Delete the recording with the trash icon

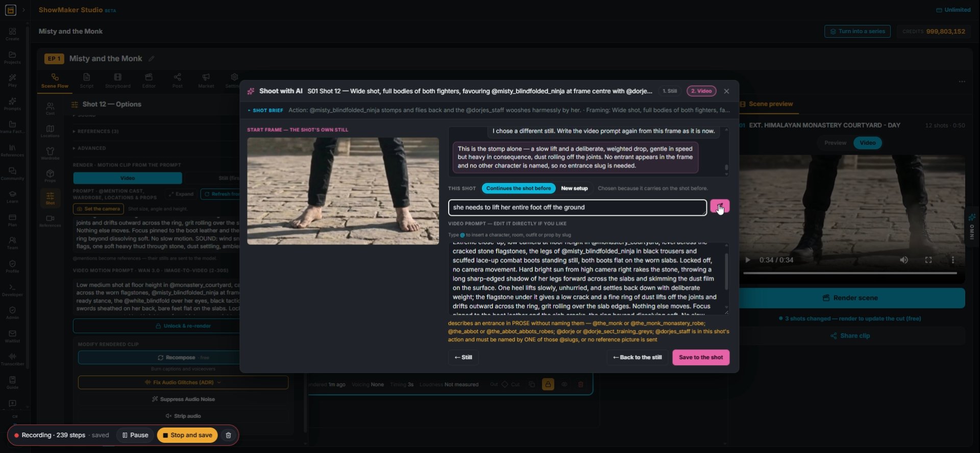pos(228,435)
